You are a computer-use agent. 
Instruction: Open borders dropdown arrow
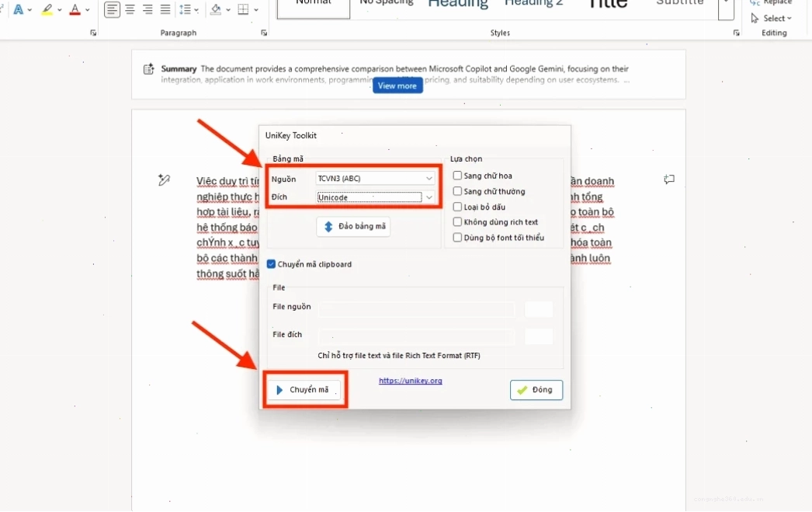256,10
